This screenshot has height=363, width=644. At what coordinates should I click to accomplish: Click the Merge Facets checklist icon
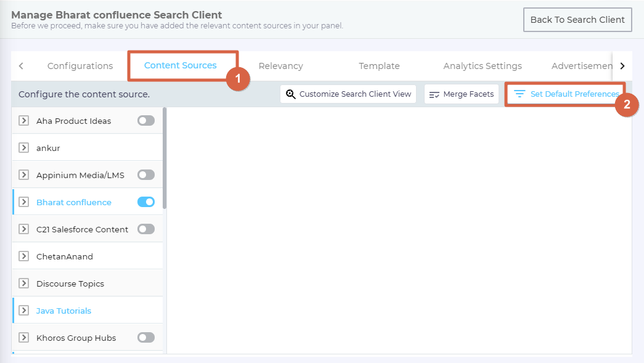[434, 94]
